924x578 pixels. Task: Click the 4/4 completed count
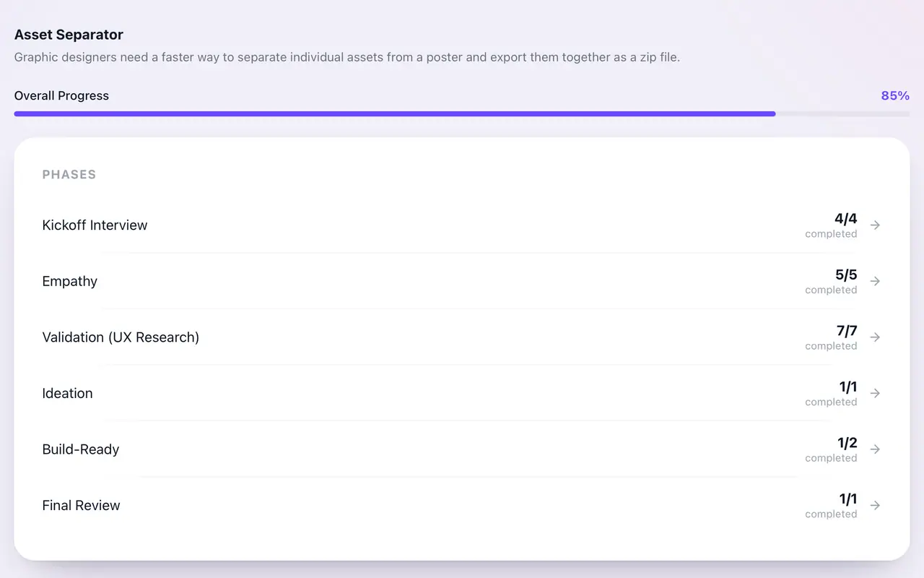click(x=832, y=225)
